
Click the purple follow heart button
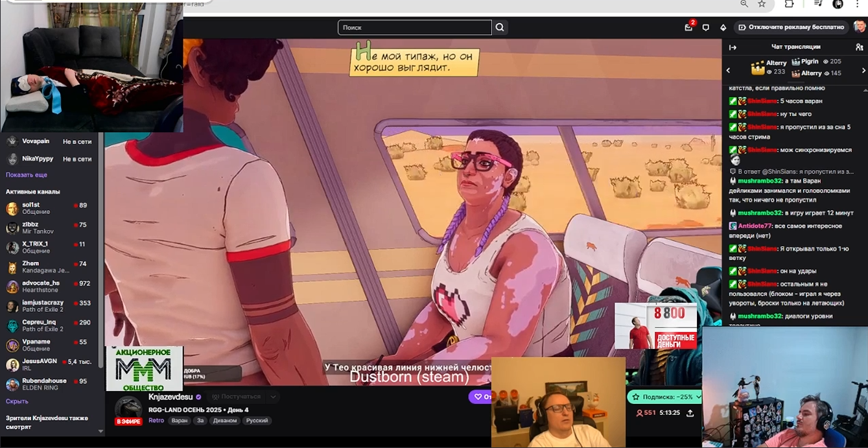[480, 397]
